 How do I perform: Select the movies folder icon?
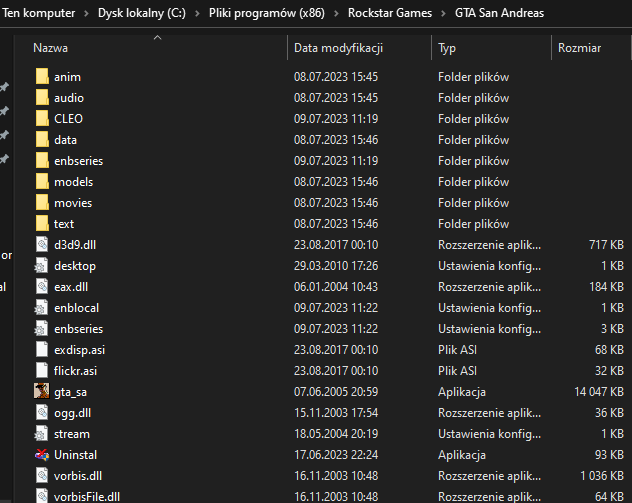(42, 202)
